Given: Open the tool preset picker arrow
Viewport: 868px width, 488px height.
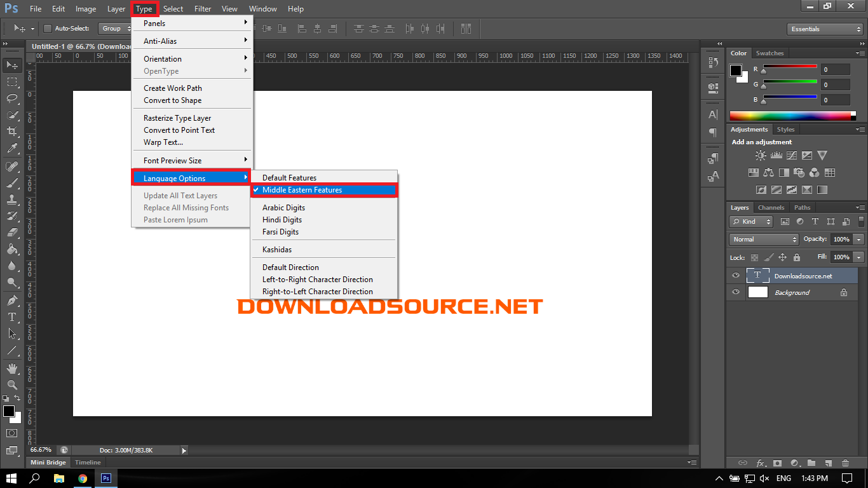Looking at the screenshot, I should [x=32, y=29].
